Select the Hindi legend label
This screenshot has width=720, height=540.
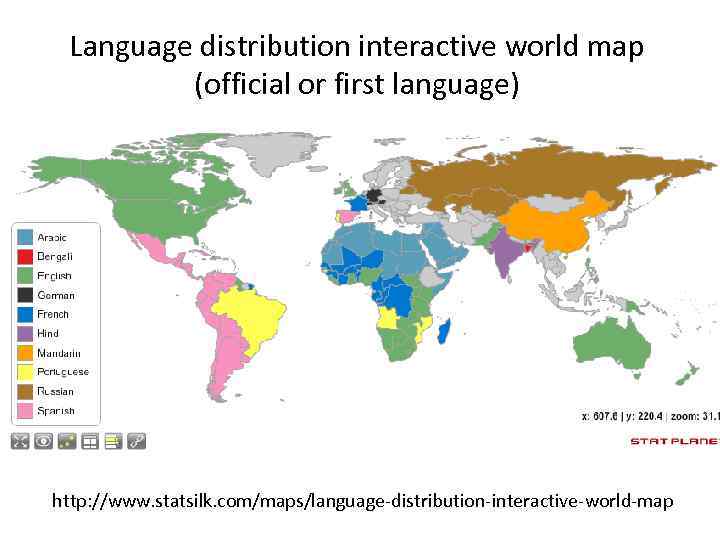point(48,334)
